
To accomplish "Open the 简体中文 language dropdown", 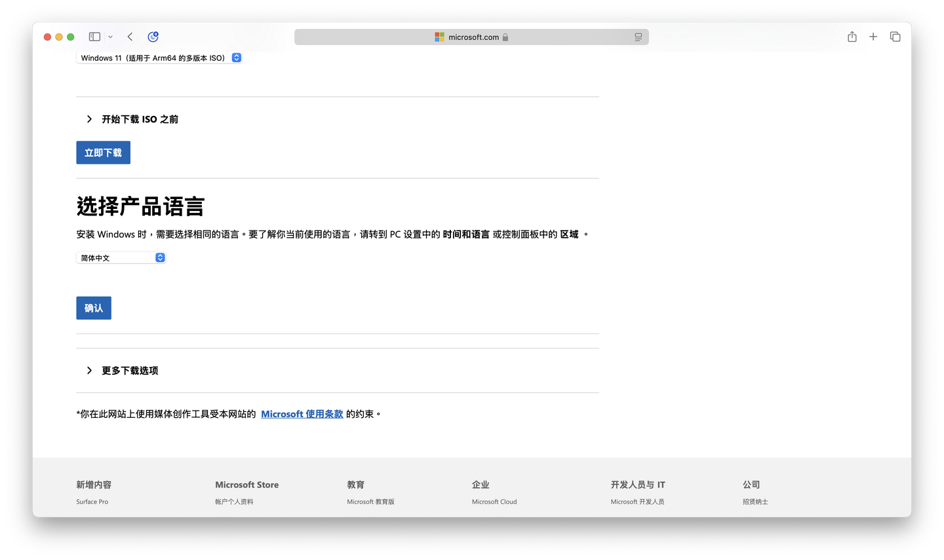I will click(x=121, y=258).
